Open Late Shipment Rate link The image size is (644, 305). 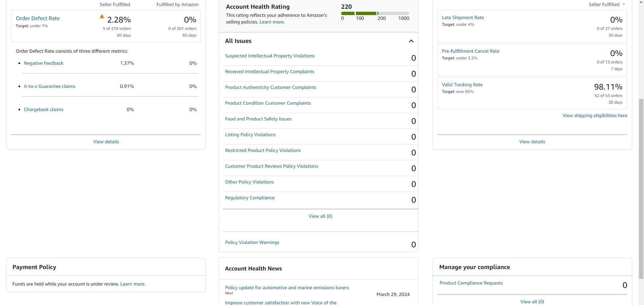point(463,17)
